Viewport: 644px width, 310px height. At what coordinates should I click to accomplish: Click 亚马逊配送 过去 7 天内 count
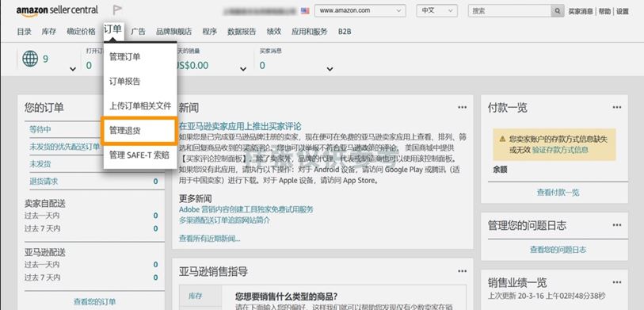pos(156,277)
